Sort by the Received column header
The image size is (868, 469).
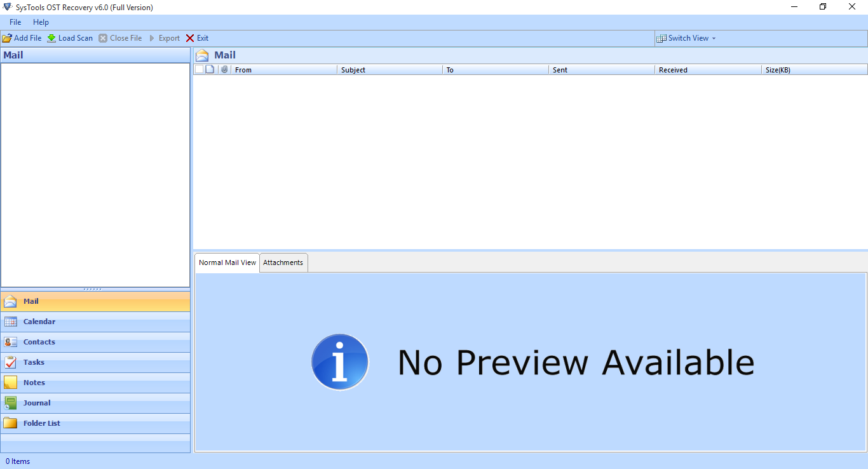click(708, 70)
